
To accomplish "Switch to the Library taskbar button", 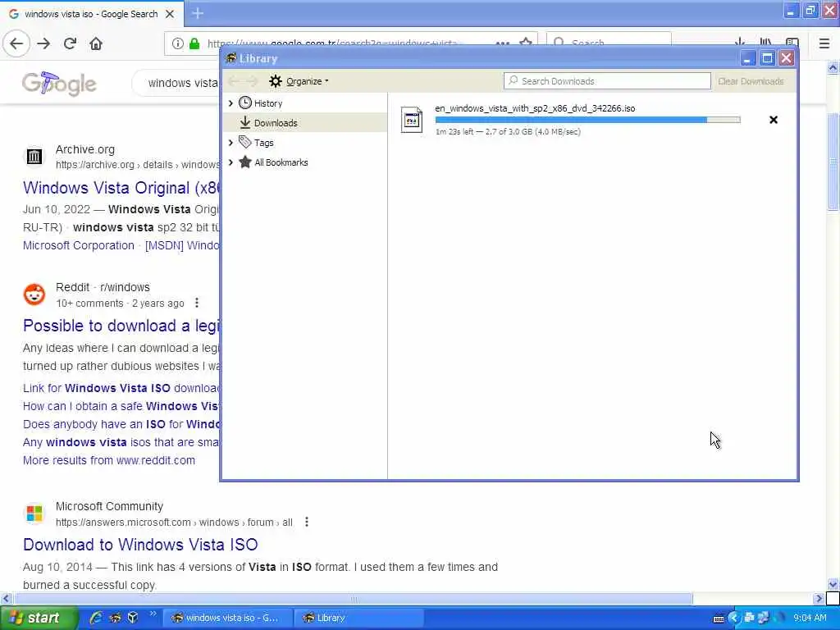I will (x=358, y=618).
